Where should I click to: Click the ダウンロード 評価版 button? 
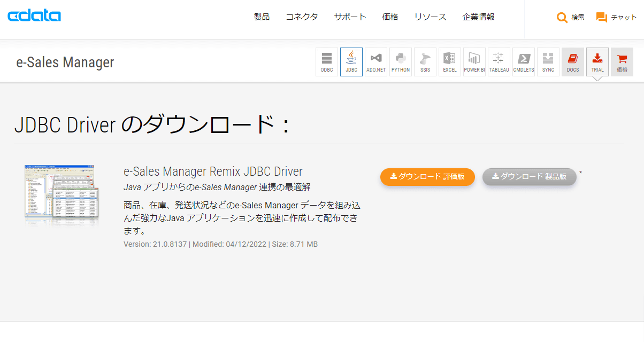pos(427,177)
